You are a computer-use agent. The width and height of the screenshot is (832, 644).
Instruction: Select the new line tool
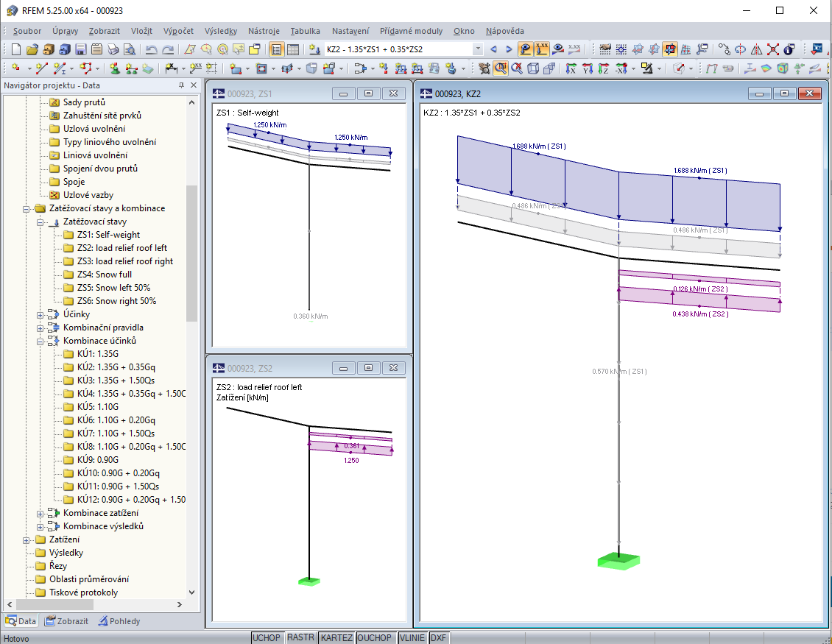click(42, 68)
